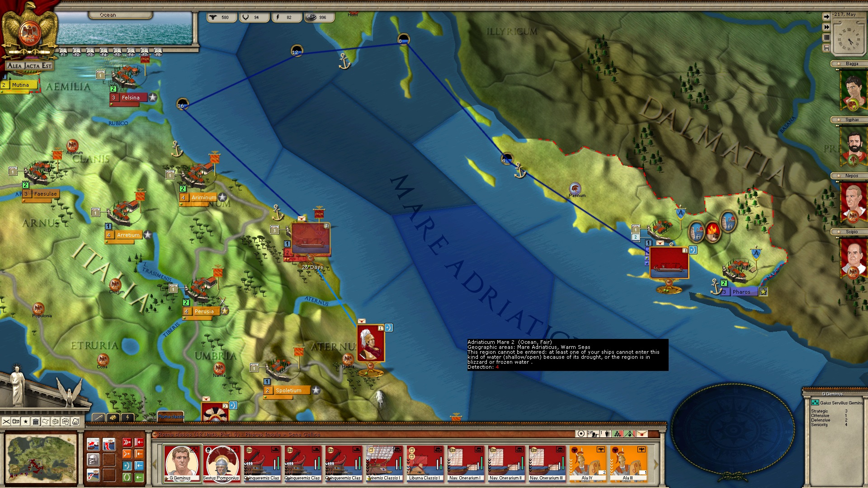Open the F8 ledger book
Viewport: 868px width, 488px height.
pos(158,52)
